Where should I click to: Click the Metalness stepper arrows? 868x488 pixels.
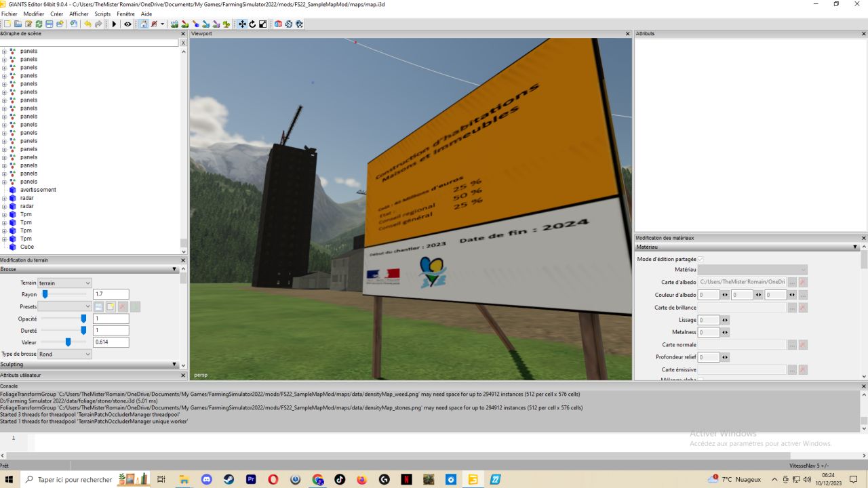pos(725,332)
